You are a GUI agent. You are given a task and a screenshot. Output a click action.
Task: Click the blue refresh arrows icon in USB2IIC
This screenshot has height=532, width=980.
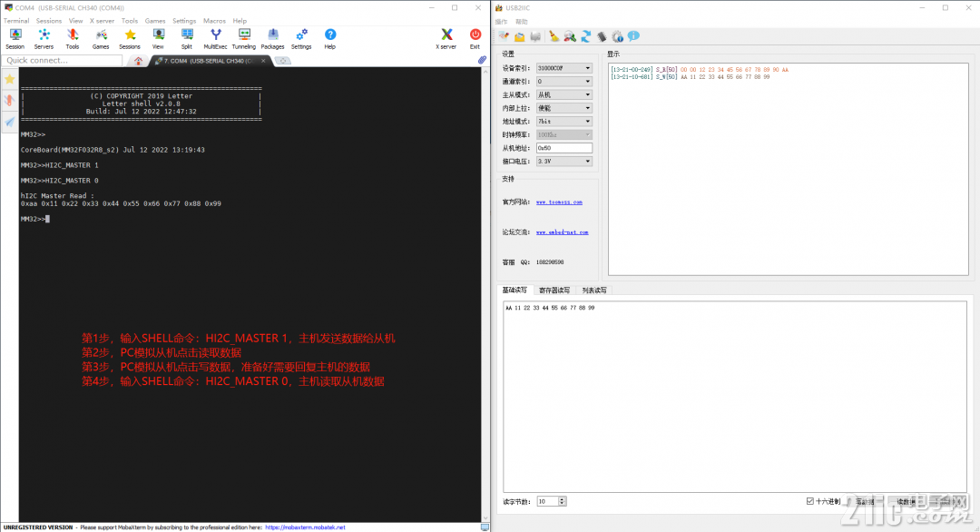pos(585,36)
